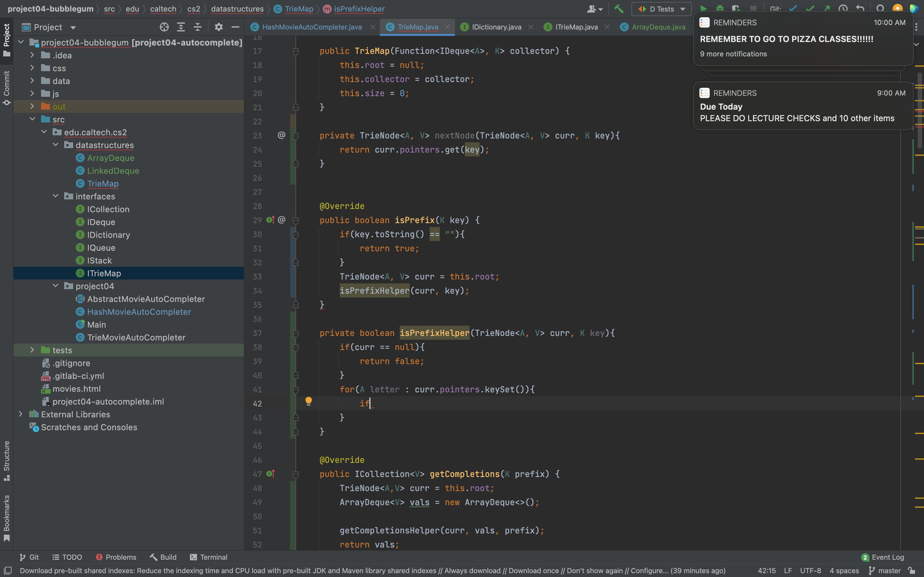Expand the tests folder in the project tree
The image size is (924, 577).
[32, 350]
